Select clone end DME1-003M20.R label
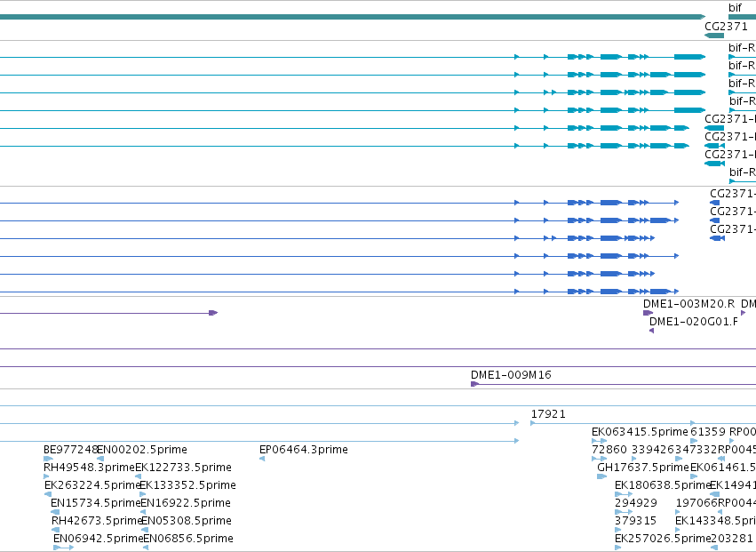This screenshot has height=552, width=756. 689,304
